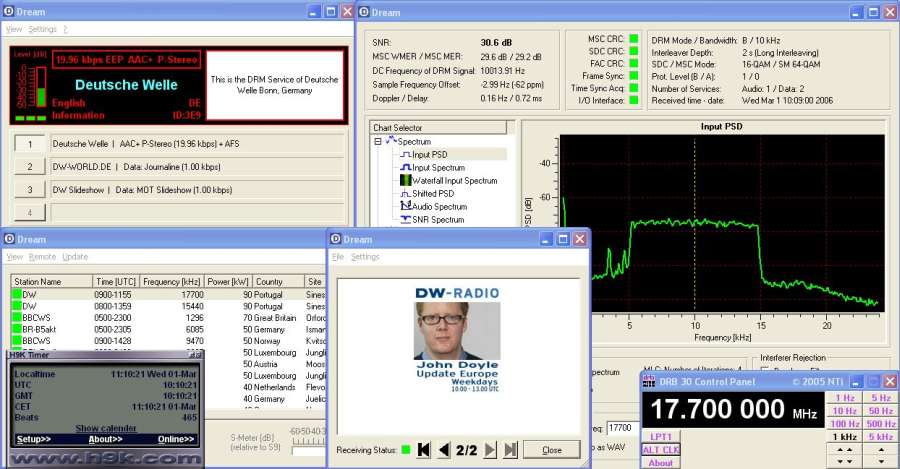Set tuning step to 50 Hz
Screen dimensions: 900x469
880,411
